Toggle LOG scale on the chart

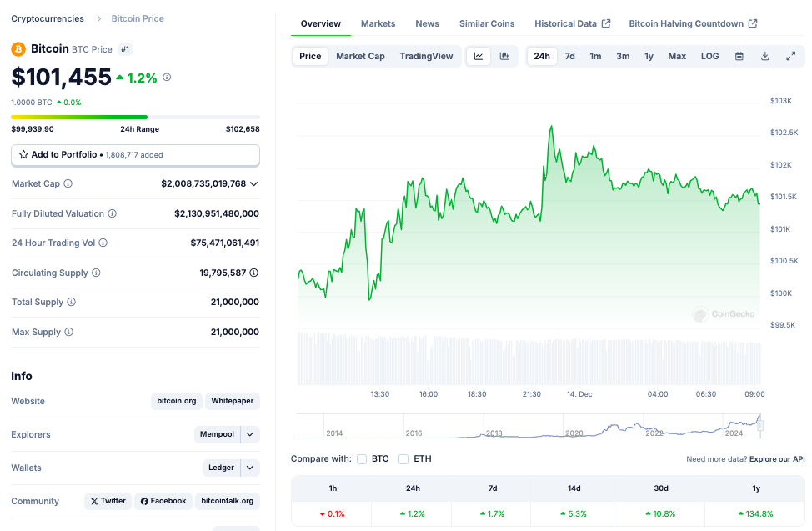[709, 56]
